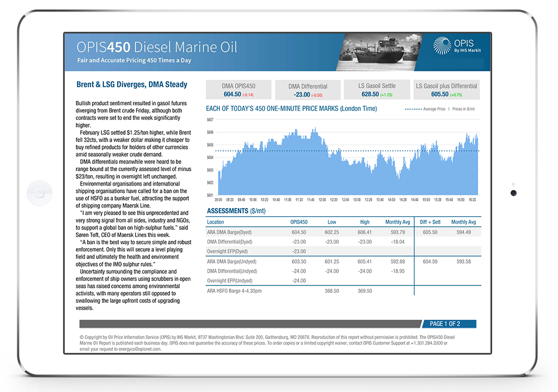
Task: Select the 'DMA Differential(Undyed)' row label
Action: point(232,271)
